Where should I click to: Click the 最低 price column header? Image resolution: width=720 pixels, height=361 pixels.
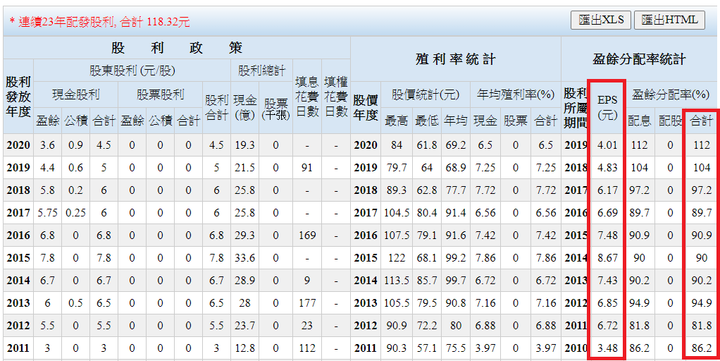[427, 121]
